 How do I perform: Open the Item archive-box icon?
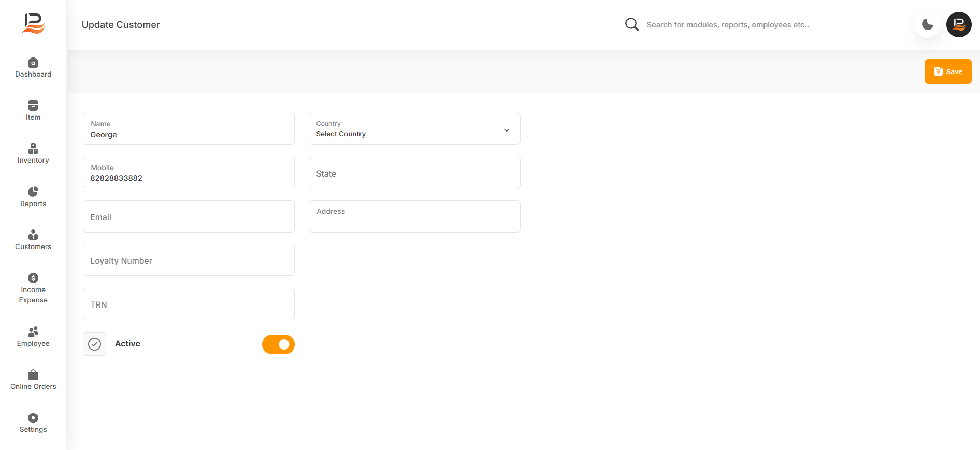click(33, 106)
